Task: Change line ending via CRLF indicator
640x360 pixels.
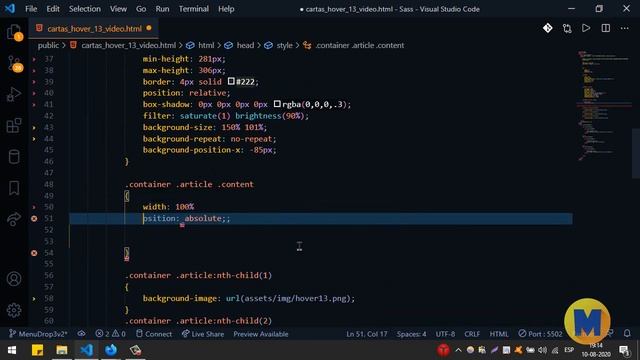Action: pos(472,334)
